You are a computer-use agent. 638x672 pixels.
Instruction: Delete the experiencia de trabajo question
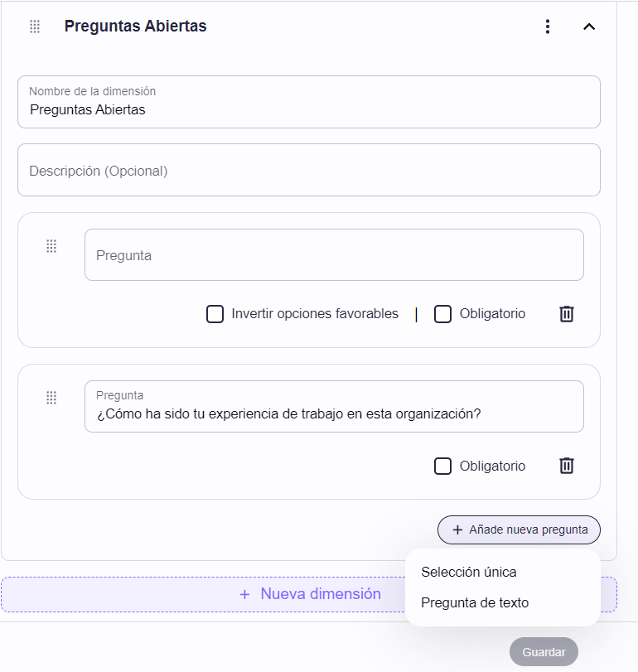tap(567, 466)
